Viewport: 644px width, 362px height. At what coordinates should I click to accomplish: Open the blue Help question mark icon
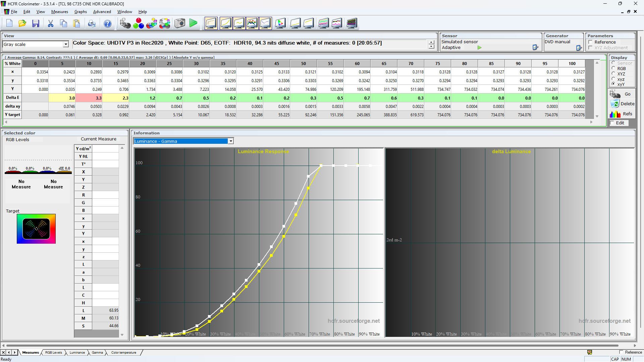click(108, 23)
